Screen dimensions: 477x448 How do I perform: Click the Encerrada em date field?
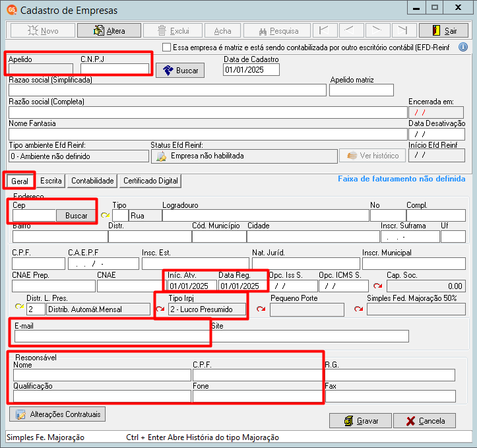tap(436, 112)
